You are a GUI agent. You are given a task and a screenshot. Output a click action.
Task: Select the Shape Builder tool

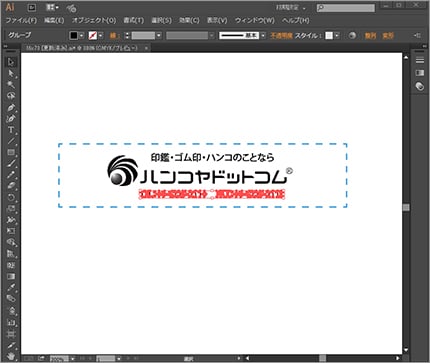tap(11, 243)
